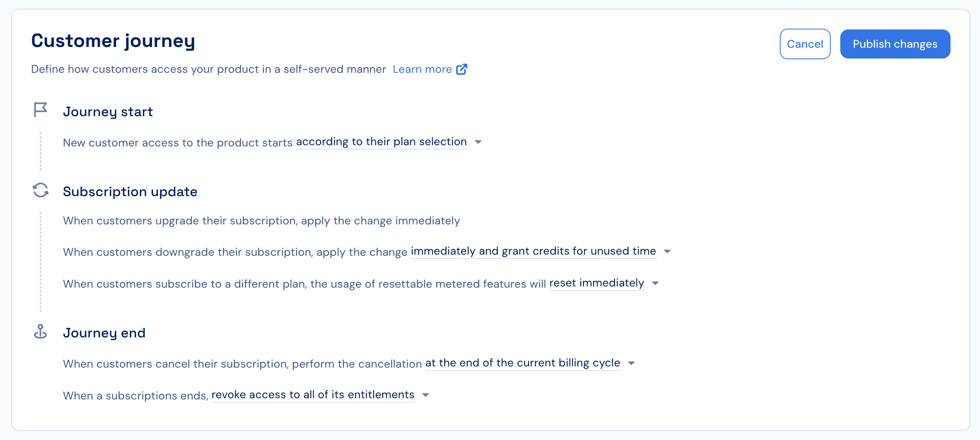Image resolution: width=980 pixels, height=440 pixels.
Task: Expand the downgrade behavior dropdown arrow
Action: pos(668,251)
